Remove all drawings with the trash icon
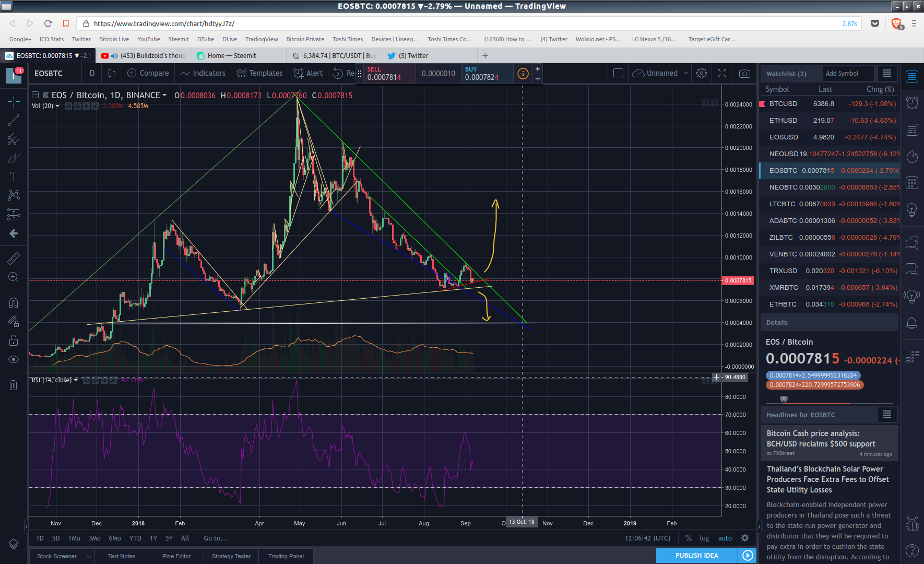 click(14, 385)
